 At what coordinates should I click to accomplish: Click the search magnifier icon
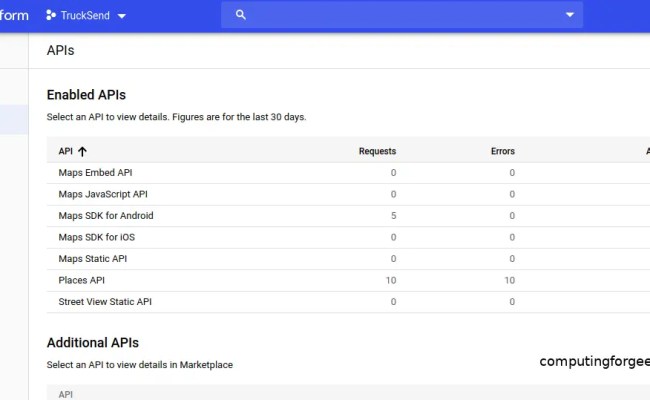240,15
